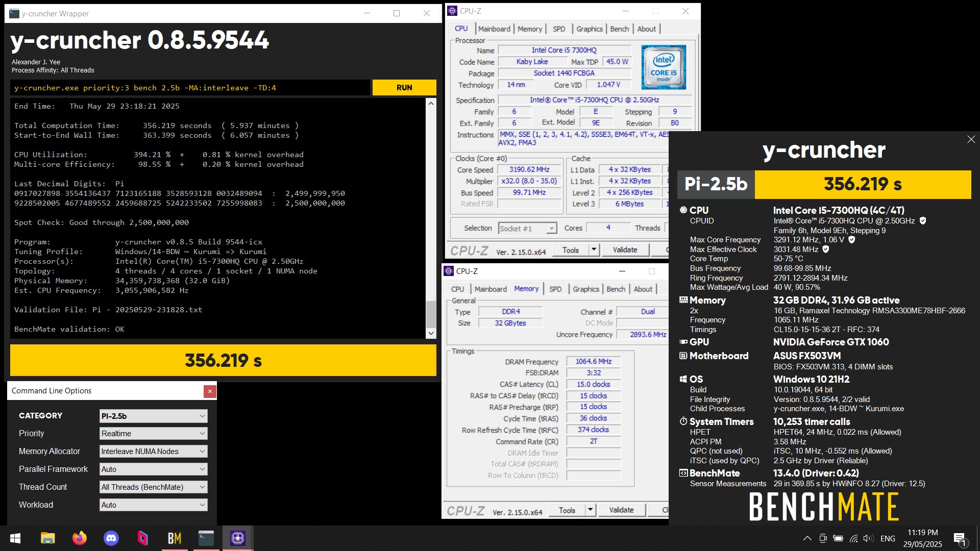The height and width of the screenshot is (551, 980).
Task: Switch to BenchMate taskbar icon
Action: click(x=174, y=538)
